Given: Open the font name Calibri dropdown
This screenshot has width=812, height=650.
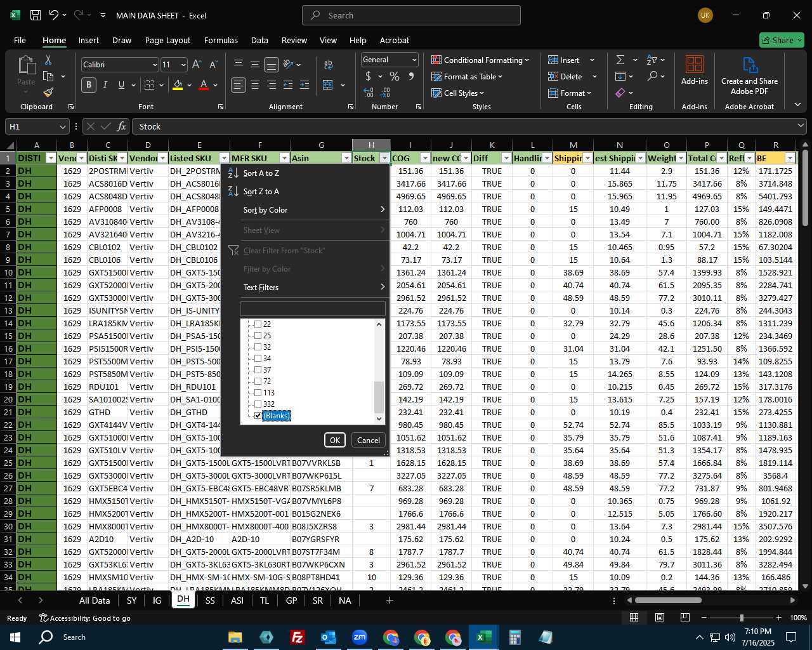Looking at the screenshot, I should [154, 65].
